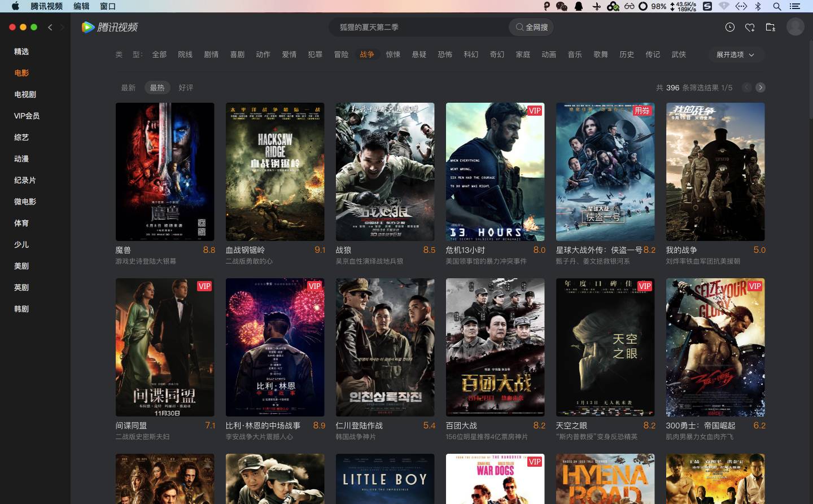This screenshot has width=813, height=504.
Task: Go to previous results page arrow
Action: click(747, 87)
